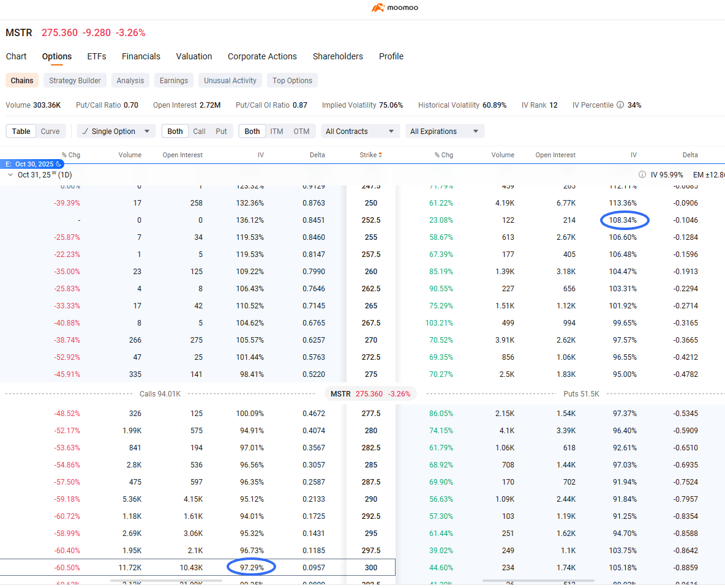Open Unusual Activity
The width and height of the screenshot is (725, 588).
230,80
